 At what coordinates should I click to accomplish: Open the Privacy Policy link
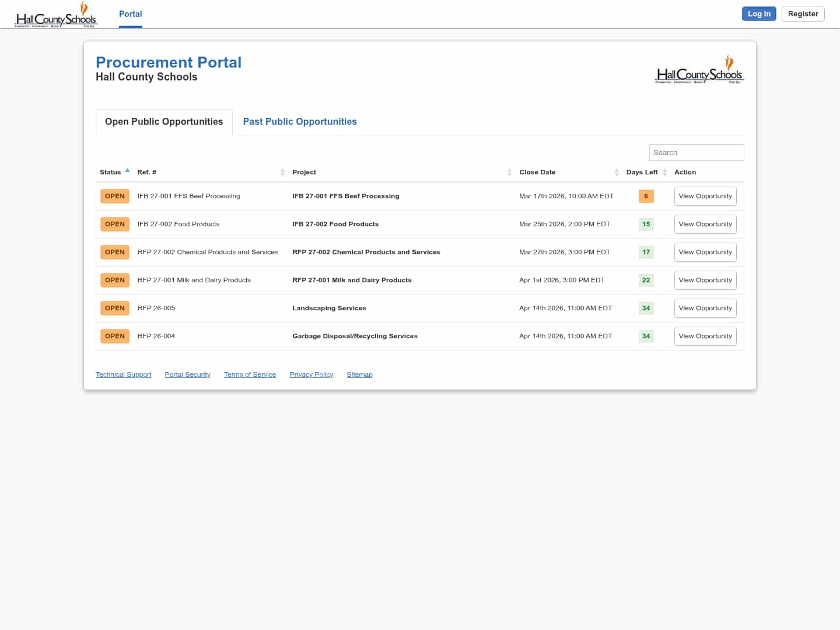[x=311, y=374]
